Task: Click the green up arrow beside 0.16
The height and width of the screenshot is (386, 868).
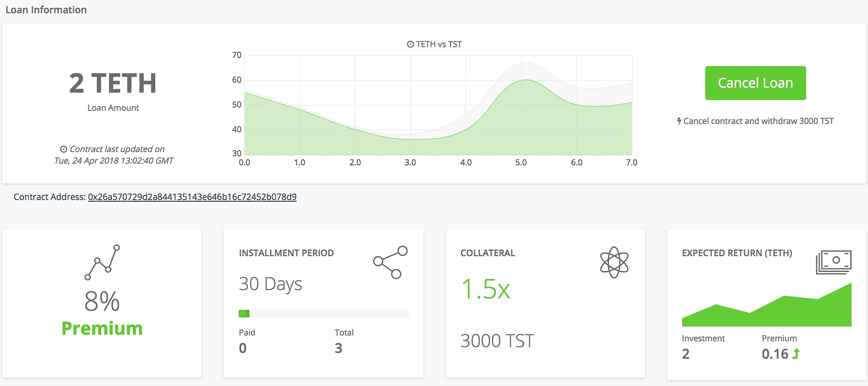Action: coord(796,354)
